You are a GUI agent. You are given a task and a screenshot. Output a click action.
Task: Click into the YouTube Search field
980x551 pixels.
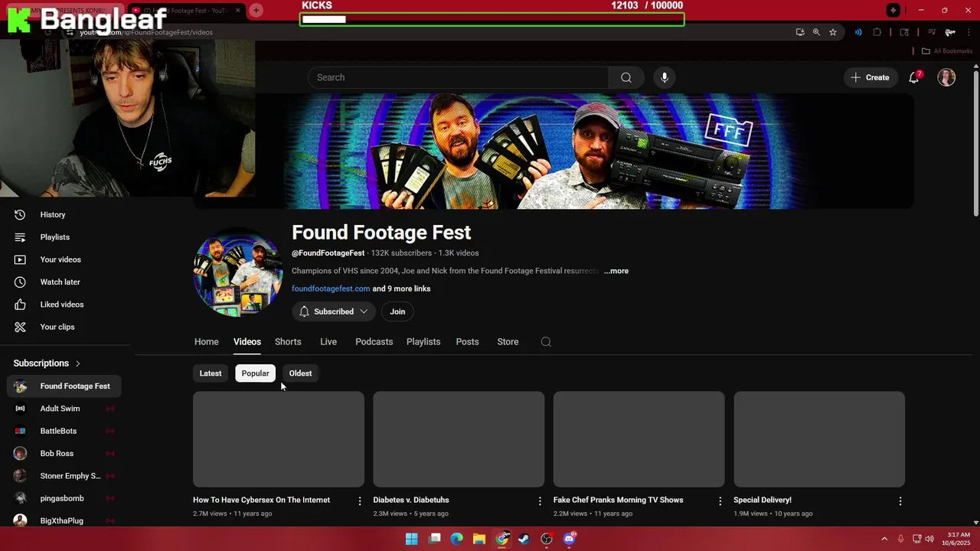(458, 77)
